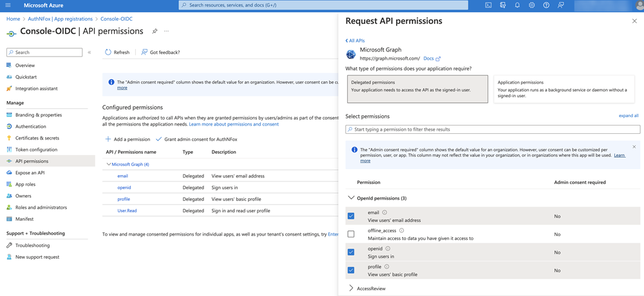Click Grant admin consent for AuthNFox
This screenshot has height=296, width=644.
coord(196,139)
